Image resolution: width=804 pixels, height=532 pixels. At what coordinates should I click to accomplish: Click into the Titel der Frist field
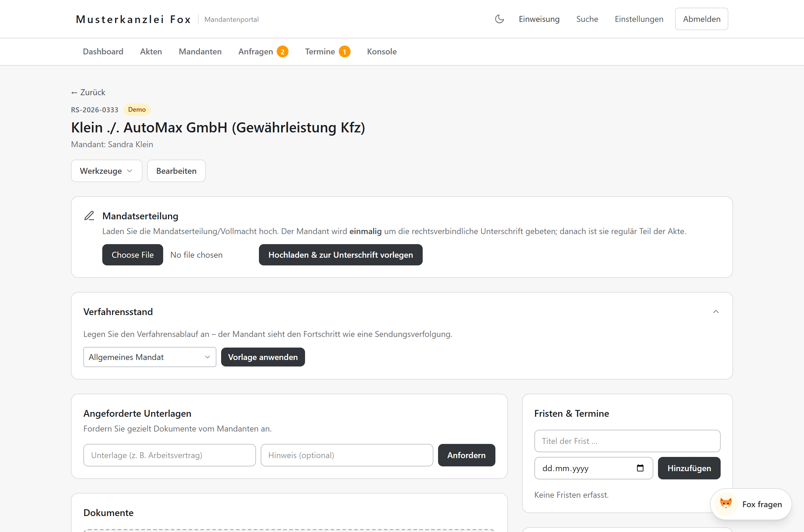[x=627, y=441]
